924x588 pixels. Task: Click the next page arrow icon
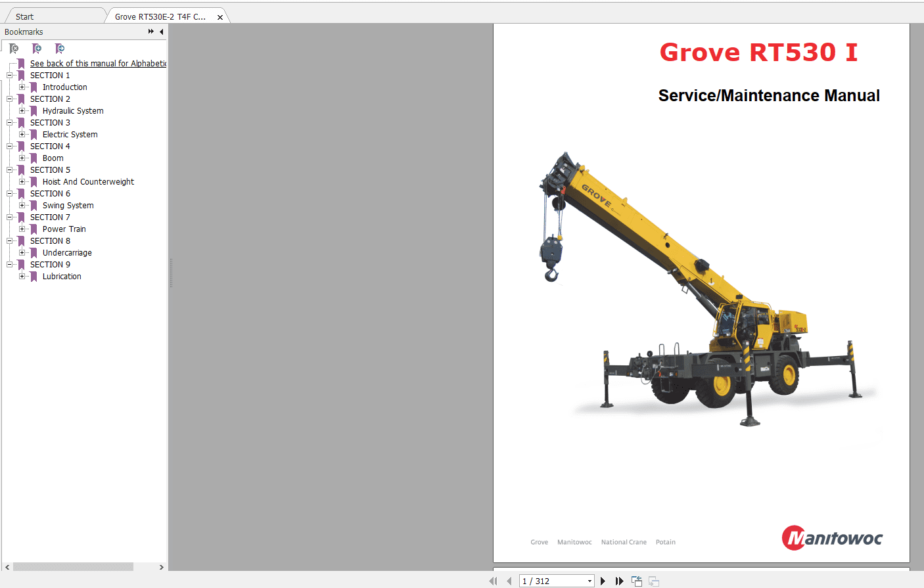pos(603,581)
